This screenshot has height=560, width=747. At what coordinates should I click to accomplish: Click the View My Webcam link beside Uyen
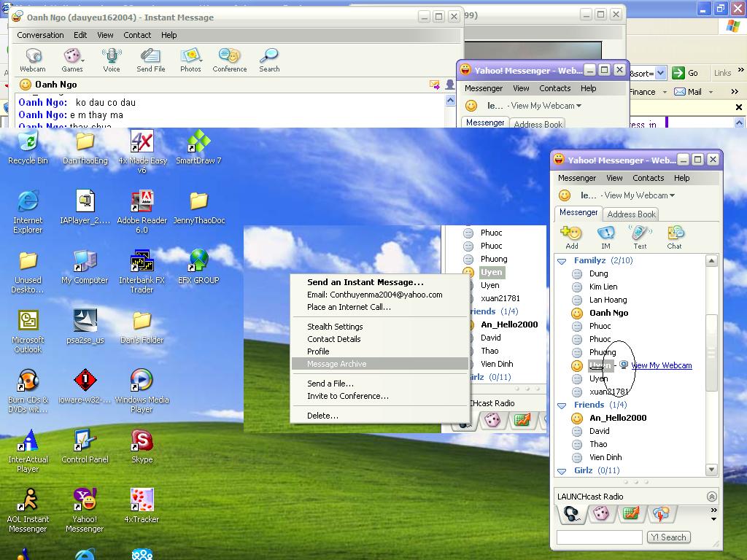pos(661,366)
